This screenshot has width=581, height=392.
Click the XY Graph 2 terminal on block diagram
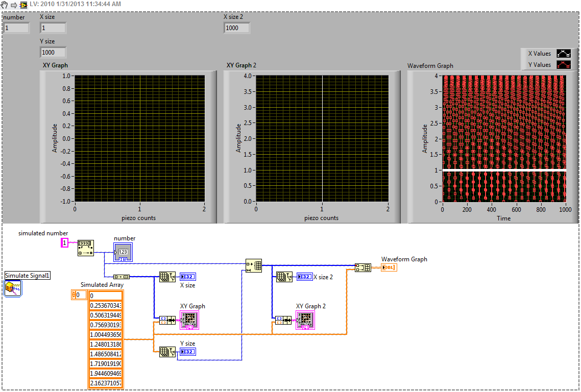(x=305, y=320)
